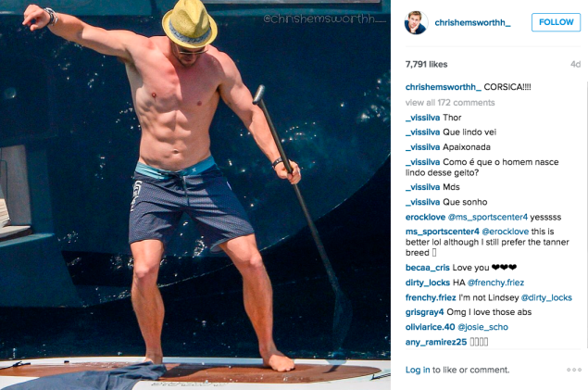This screenshot has width=588, height=390.
Task: Open the @dirty_locks mention link
Action: (x=546, y=297)
